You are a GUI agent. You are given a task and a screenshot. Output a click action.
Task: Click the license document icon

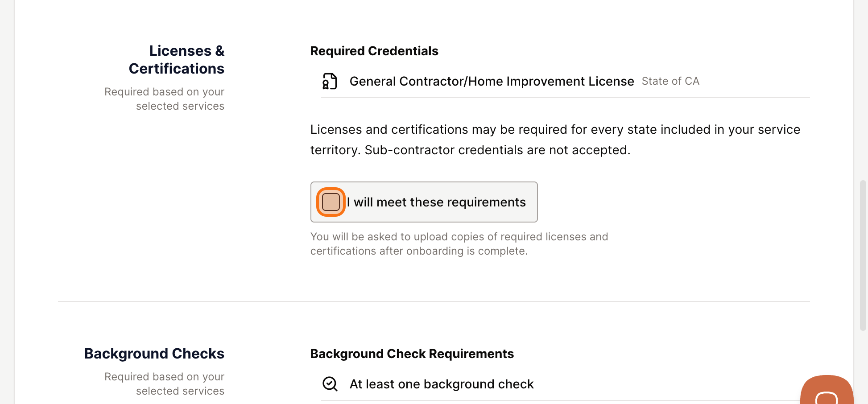point(330,81)
